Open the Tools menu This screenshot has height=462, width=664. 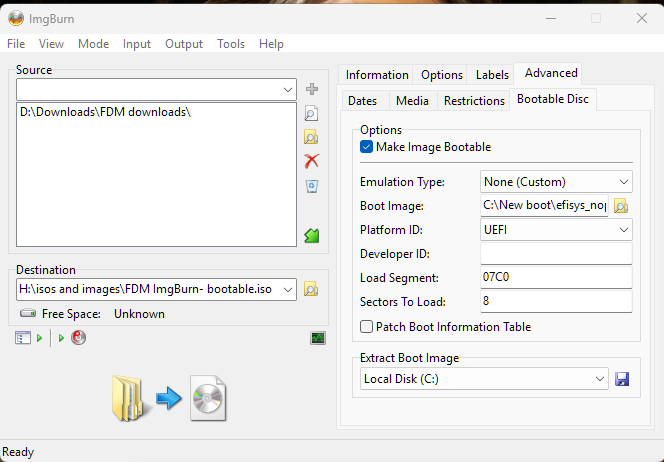(x=231, y=44)
